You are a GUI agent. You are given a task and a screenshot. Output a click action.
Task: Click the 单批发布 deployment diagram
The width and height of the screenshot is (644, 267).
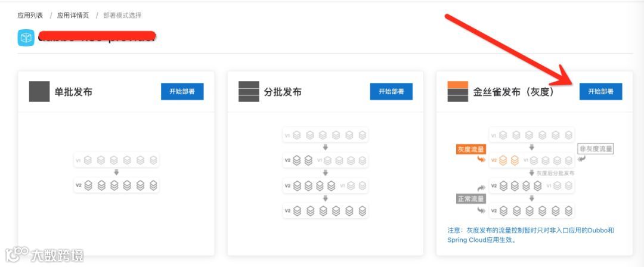click(117, 172)
